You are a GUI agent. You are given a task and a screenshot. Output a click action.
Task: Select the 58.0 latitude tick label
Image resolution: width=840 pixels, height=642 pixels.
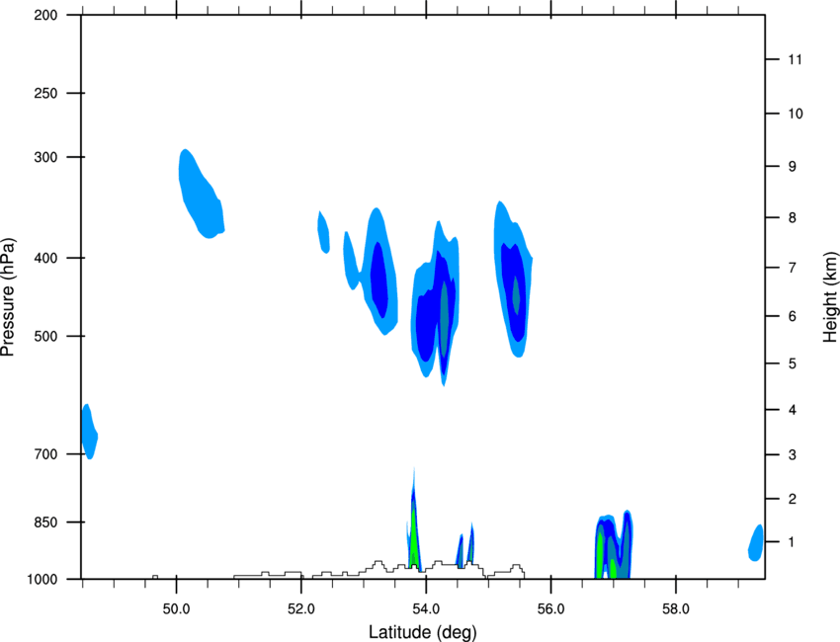676,608
